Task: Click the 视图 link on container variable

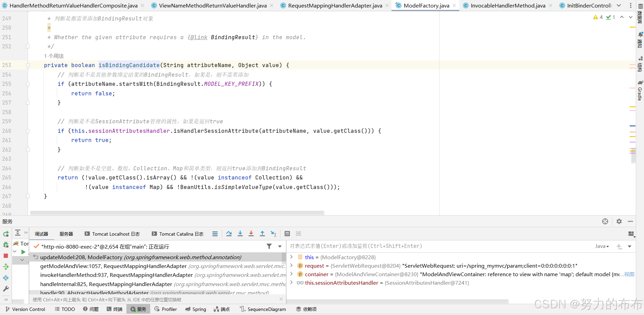Action: (x=629, y=274)
